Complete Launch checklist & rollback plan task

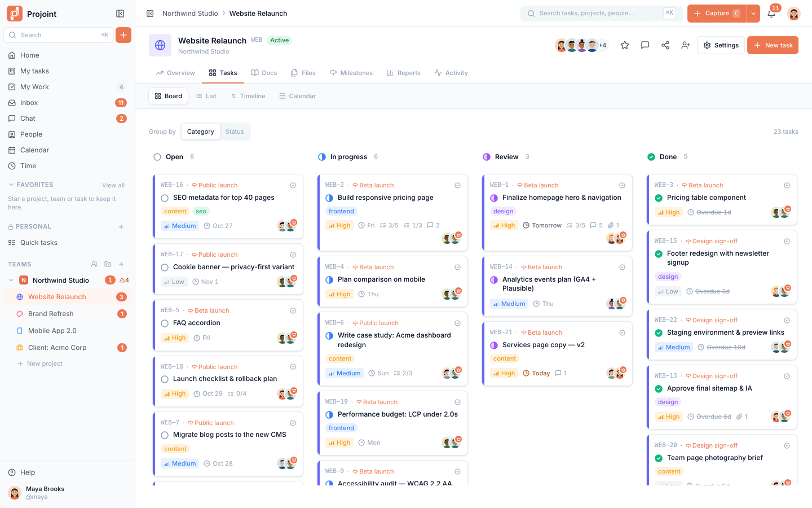click(165, 379)
